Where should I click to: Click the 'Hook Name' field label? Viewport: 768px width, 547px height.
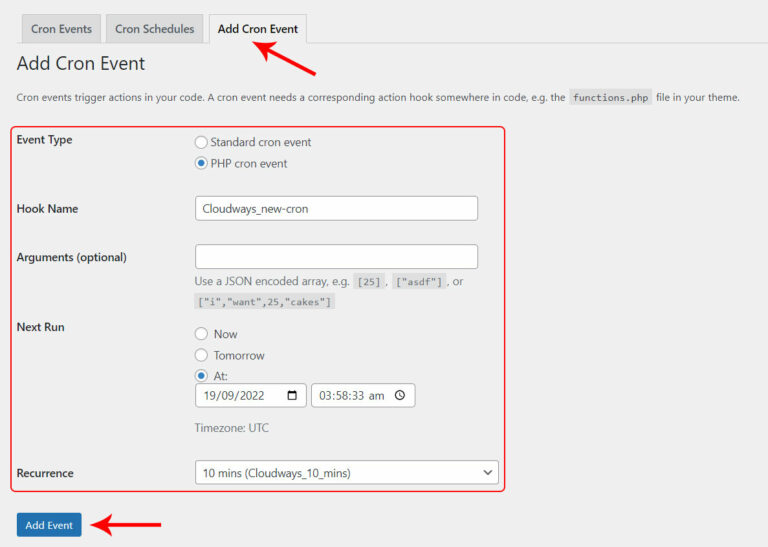(47, 209)
